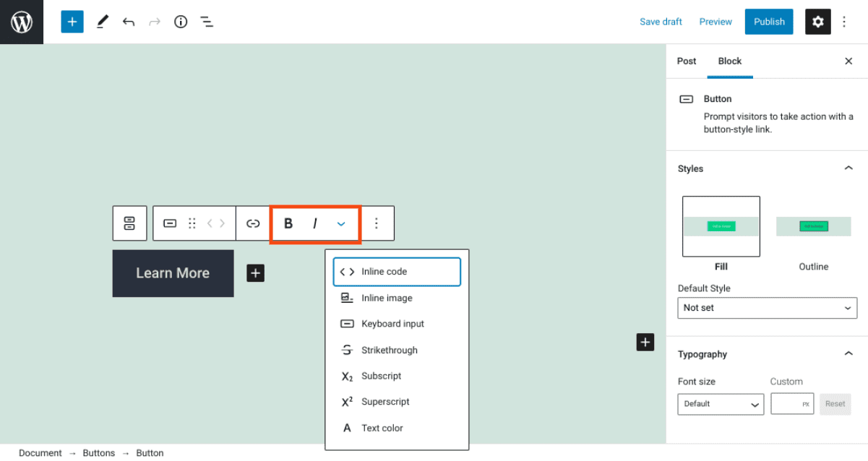Click the Publish button
868x461 pixels.
[x=768, y=22]
